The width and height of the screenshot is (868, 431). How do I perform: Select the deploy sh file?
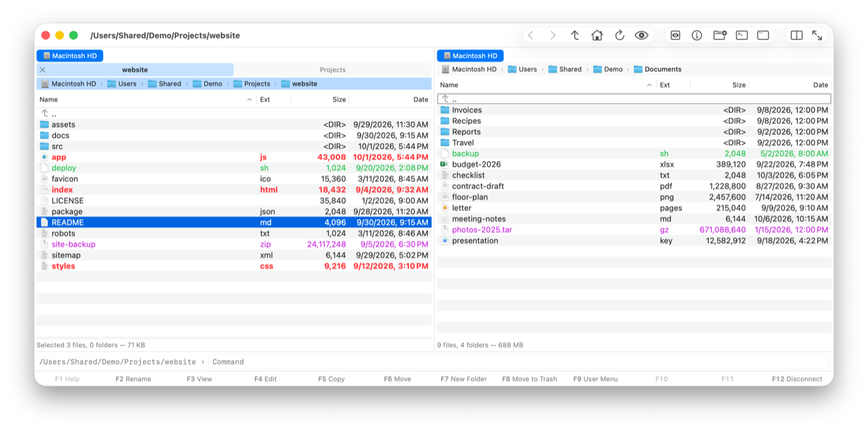[x=234, y=168]
